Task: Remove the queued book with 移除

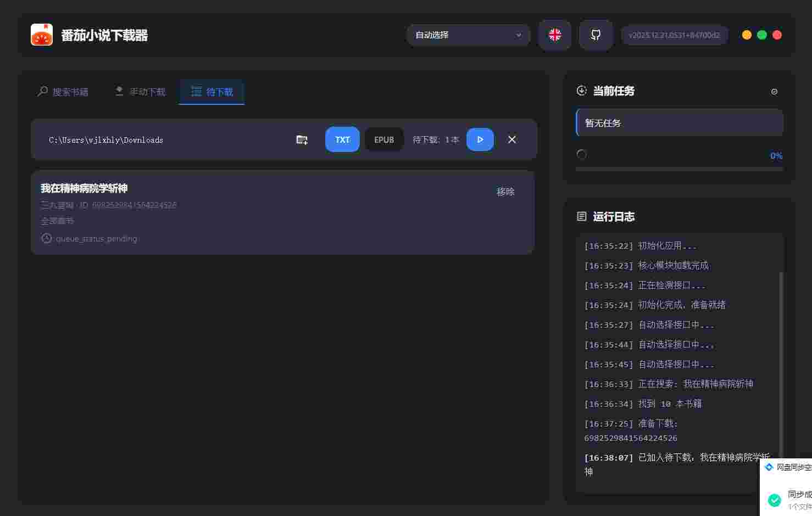Action: [x=505, y=192]
